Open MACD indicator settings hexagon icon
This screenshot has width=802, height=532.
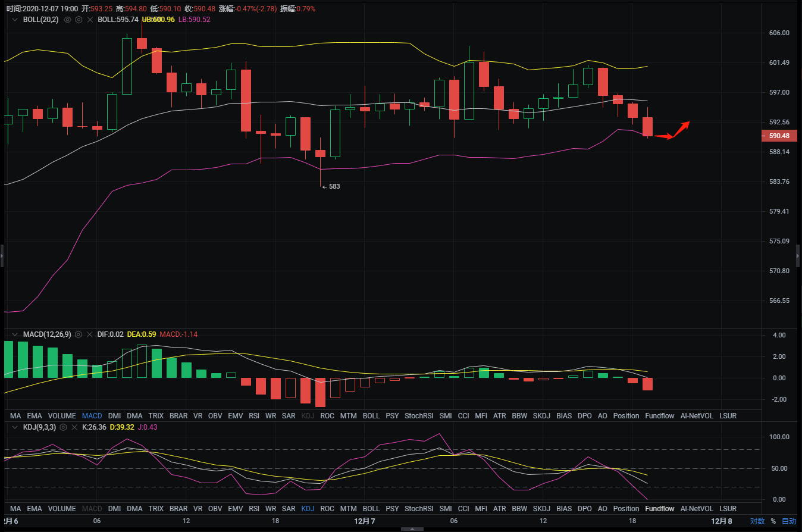[78, 334]
